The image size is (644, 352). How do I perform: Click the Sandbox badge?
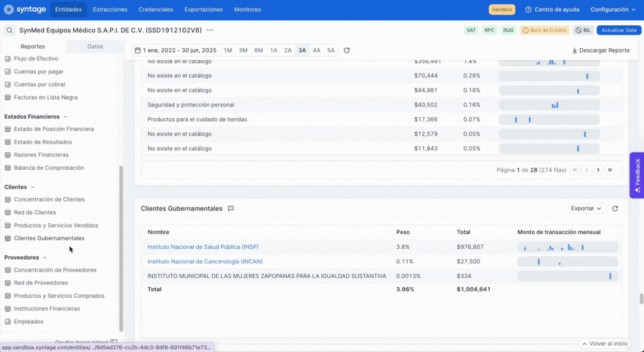502,10
